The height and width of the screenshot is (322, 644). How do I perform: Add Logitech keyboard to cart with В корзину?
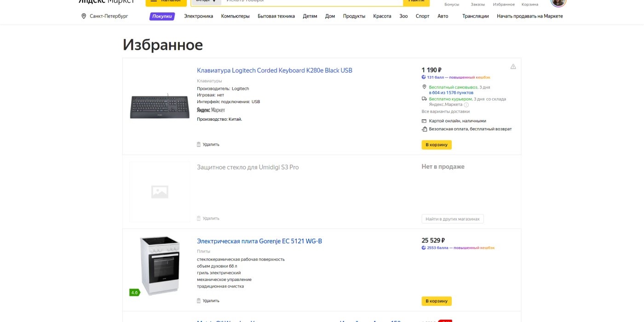click(x=437, y=145)
